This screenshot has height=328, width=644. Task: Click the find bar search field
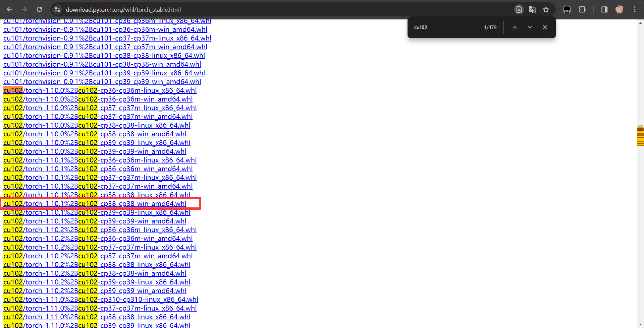point(446,27)
